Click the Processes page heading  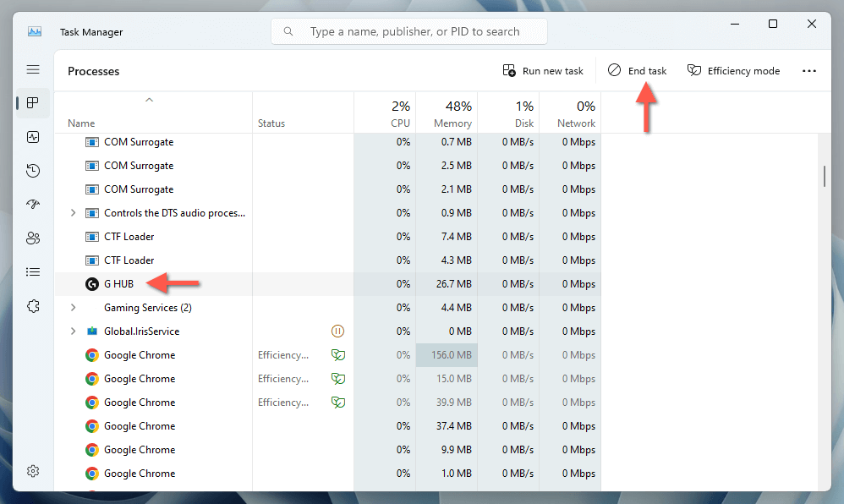point(94,71)
